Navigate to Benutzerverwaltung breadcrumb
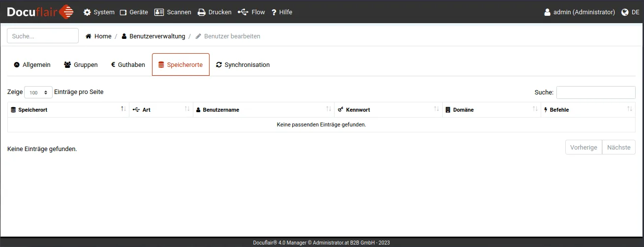This screenshot has height=247, width=644. [x=153, y=36]
